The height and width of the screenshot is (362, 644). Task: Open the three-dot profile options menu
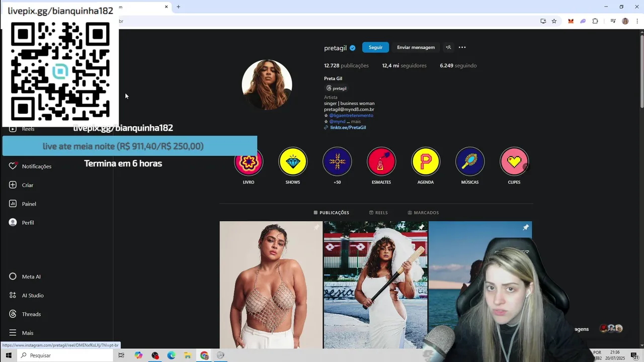point(462,47)
